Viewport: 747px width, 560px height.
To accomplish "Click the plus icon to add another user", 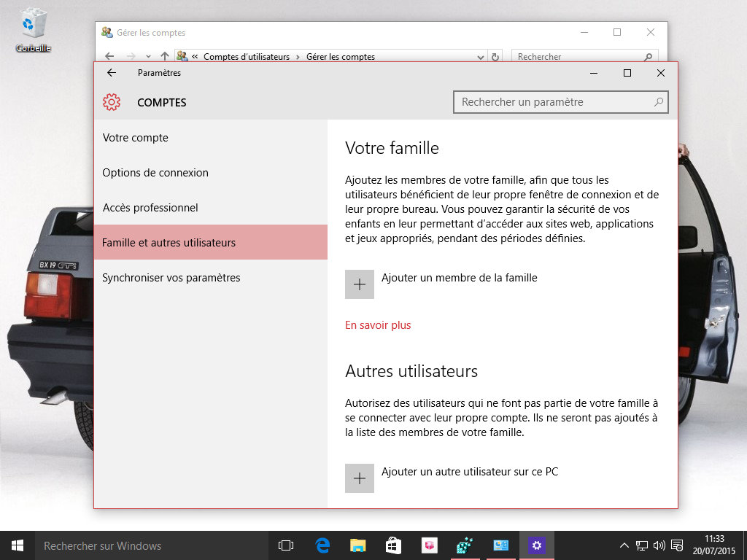I will [359, 478].
